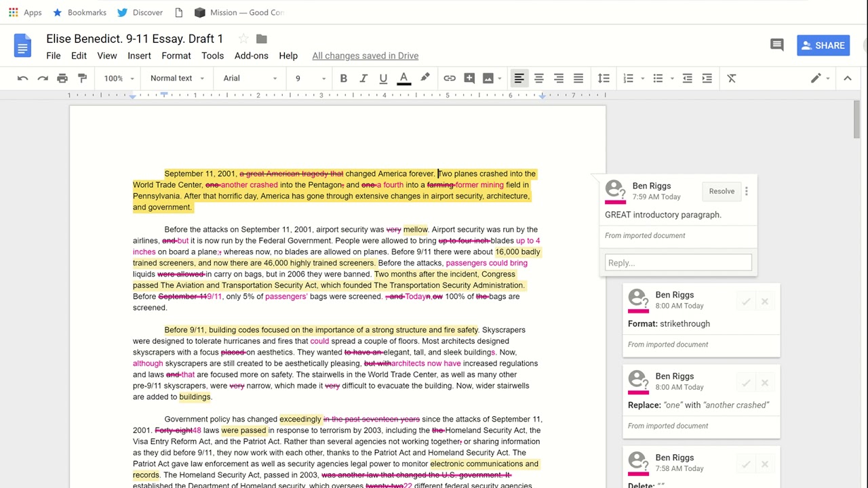Open the Help menu
The width and height of the screenshot is (868, 488).
click(288, 56)
